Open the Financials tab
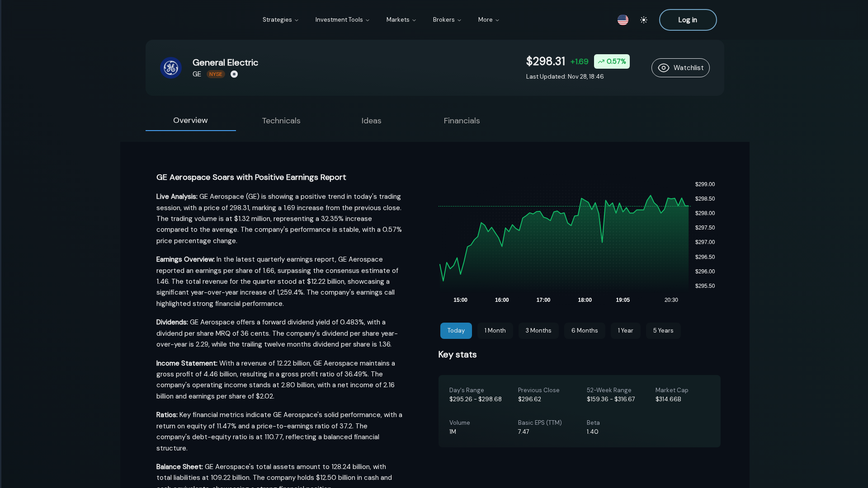 pos(462,121)
